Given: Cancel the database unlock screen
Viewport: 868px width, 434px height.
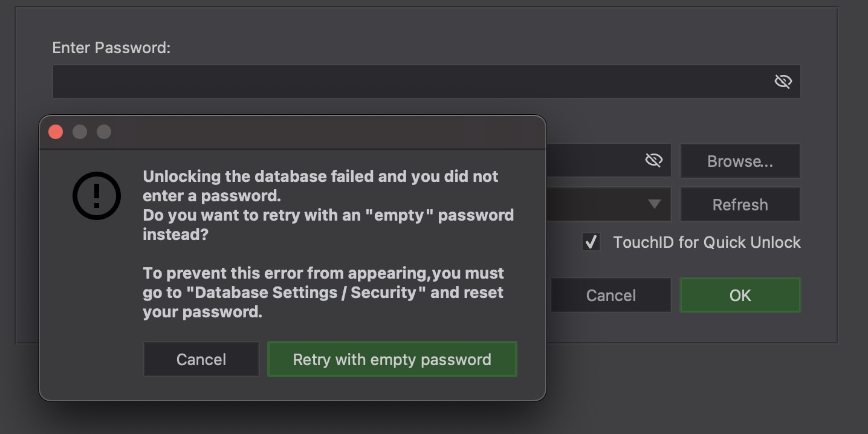Looking at the screenshot, I should 611,295.
